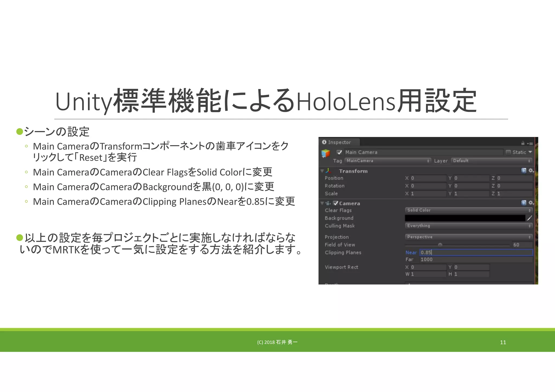Click the slide title Unity標準機能によるHoloLens用設定
Screen dimensions: 555x392
(266, 101)
